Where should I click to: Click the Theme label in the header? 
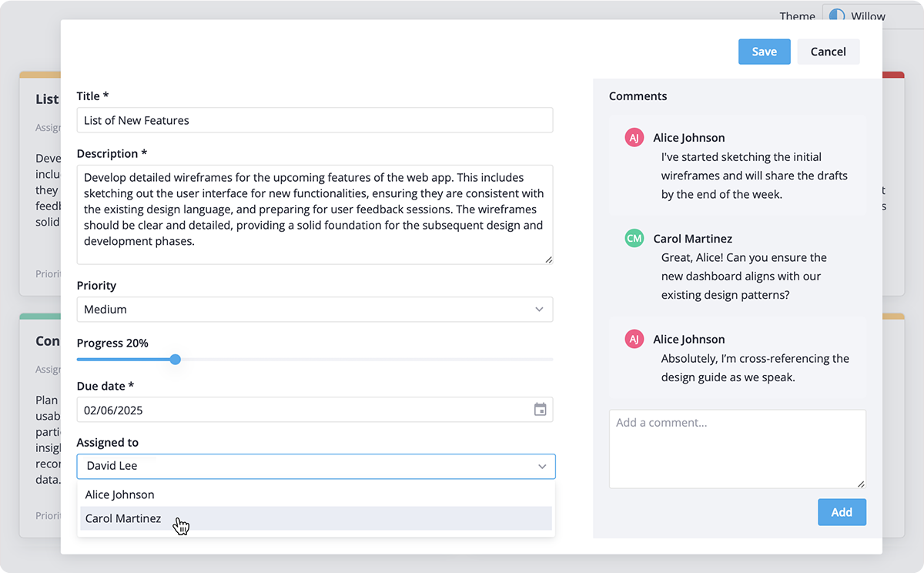click(797, 16)
